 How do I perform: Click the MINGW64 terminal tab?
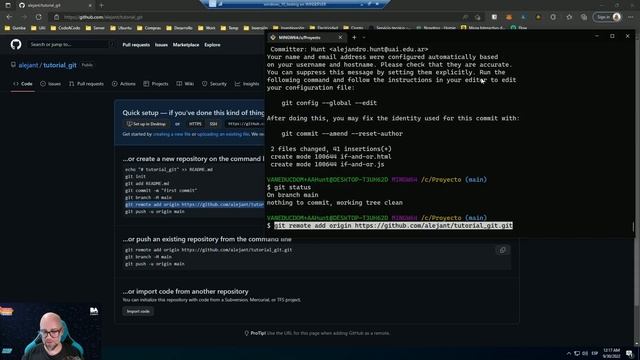306,38
